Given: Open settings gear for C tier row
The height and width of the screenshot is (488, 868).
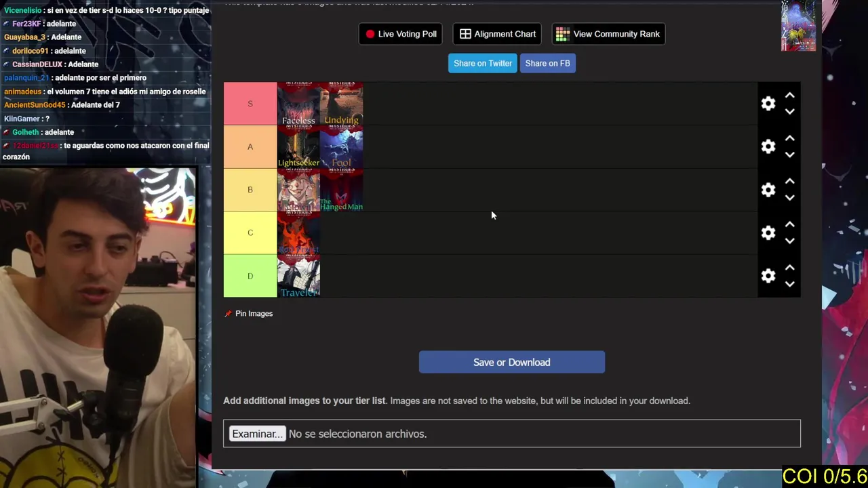Looking at the screenshot, I should [768, 232].
